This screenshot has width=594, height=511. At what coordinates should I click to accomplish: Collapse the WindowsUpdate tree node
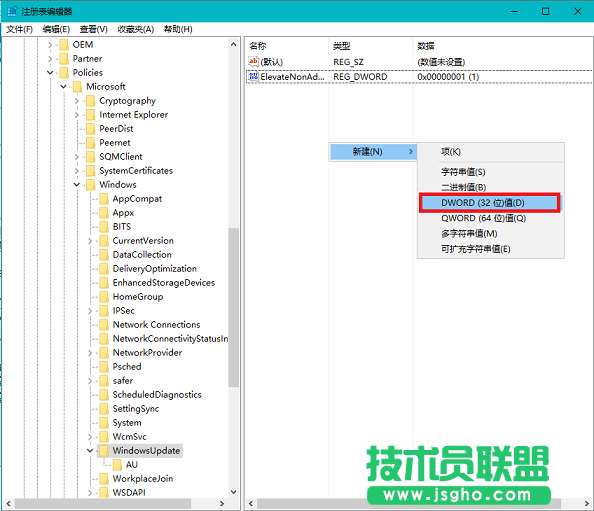tap(90, 451)
